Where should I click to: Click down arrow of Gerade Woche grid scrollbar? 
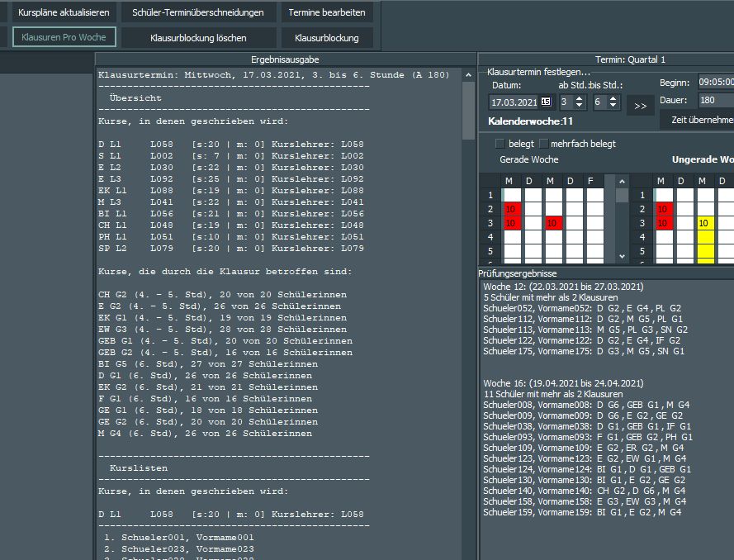coord(622,256)
